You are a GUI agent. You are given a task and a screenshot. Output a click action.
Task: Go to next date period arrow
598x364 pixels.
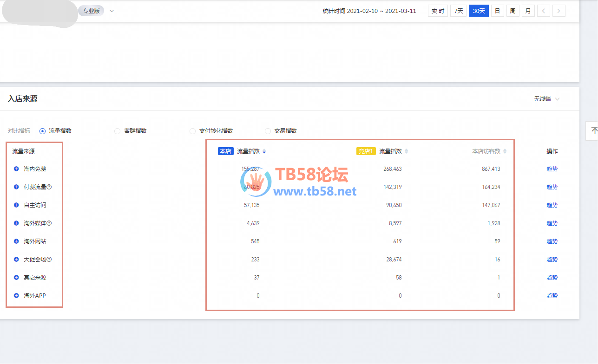[559, 11]
